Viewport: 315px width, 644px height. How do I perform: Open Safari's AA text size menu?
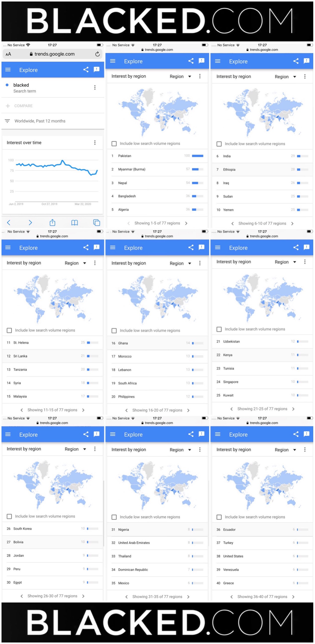tap(8, 54)
